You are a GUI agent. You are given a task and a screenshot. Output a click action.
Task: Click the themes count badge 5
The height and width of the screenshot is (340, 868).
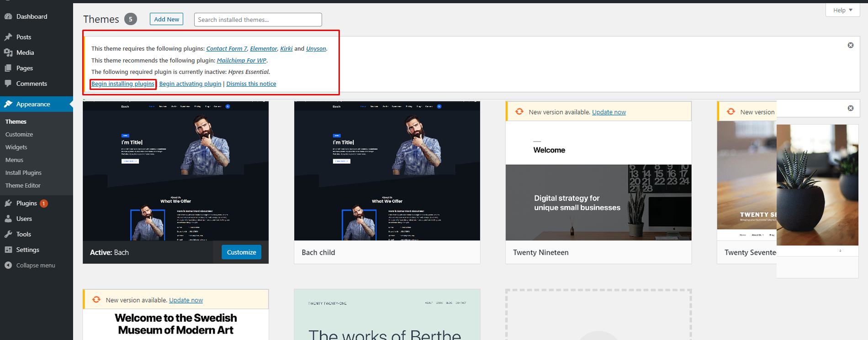pyautogui.click(x=131, y=19)
